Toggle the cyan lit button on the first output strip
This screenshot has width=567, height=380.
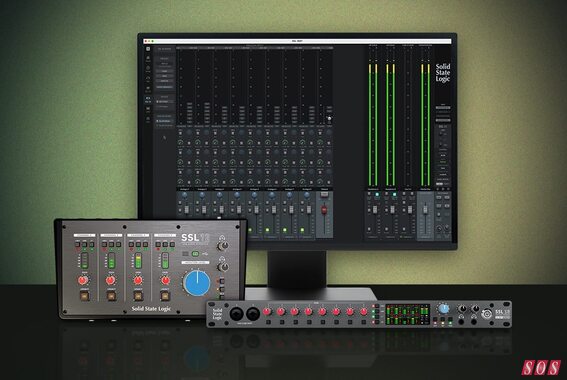coord(377,194)
